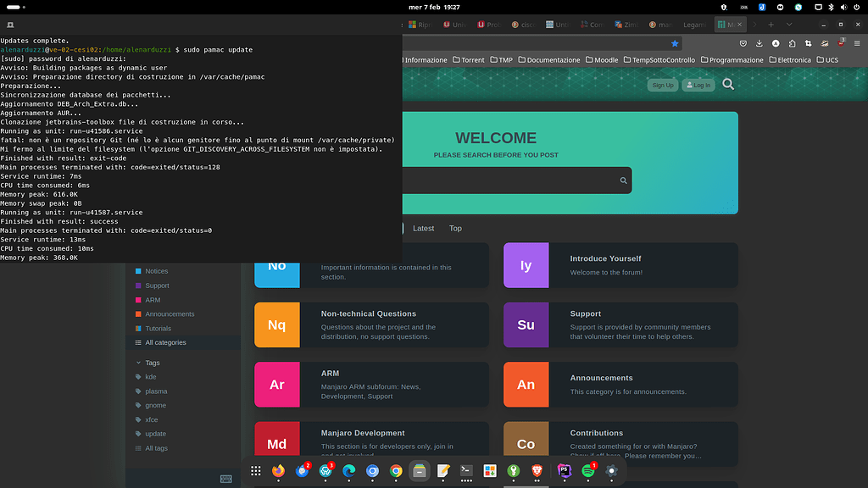
Task: Collapse the Tags section in the sidebar
Action: (138, 363)
